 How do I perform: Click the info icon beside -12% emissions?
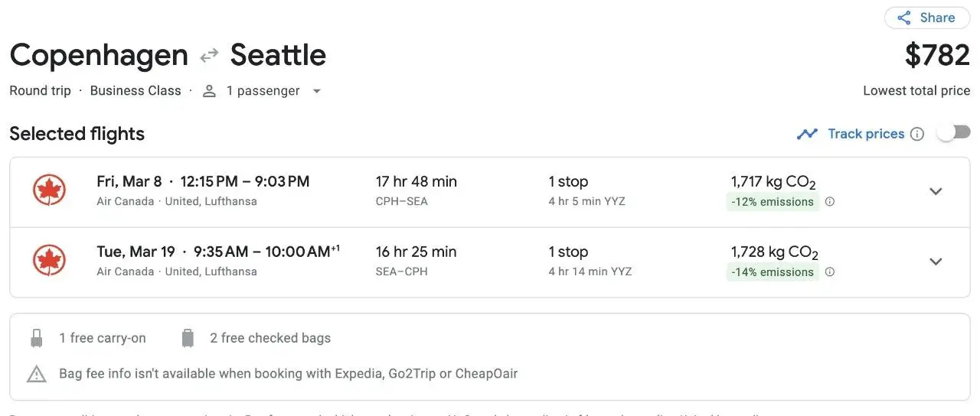click(x=830, y=202)
